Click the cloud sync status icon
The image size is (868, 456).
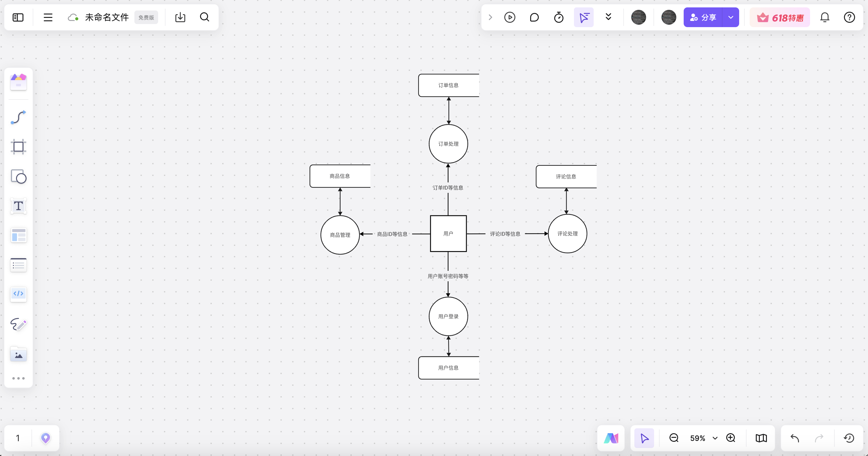(73, 17)
